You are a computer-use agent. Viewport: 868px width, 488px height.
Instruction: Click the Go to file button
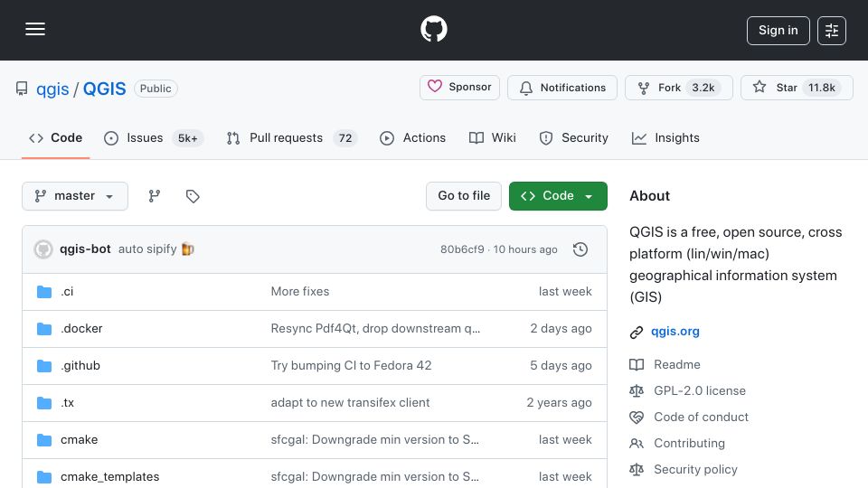pos(463,196)
